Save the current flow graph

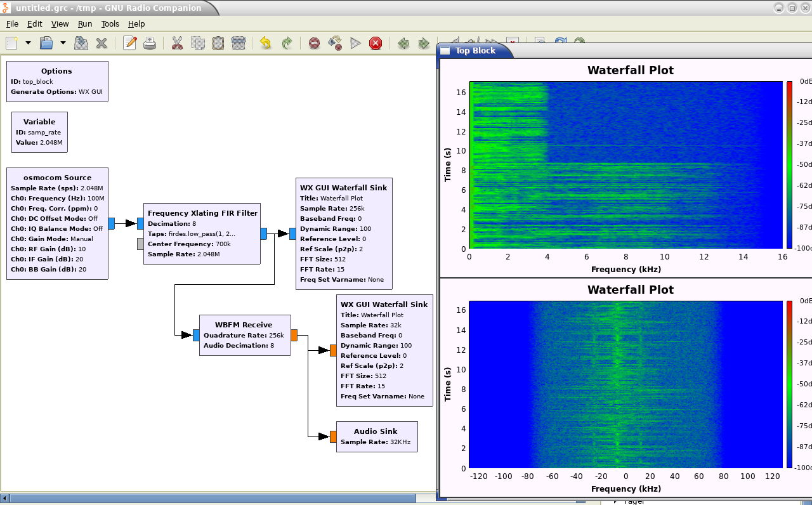coord(81,43)
